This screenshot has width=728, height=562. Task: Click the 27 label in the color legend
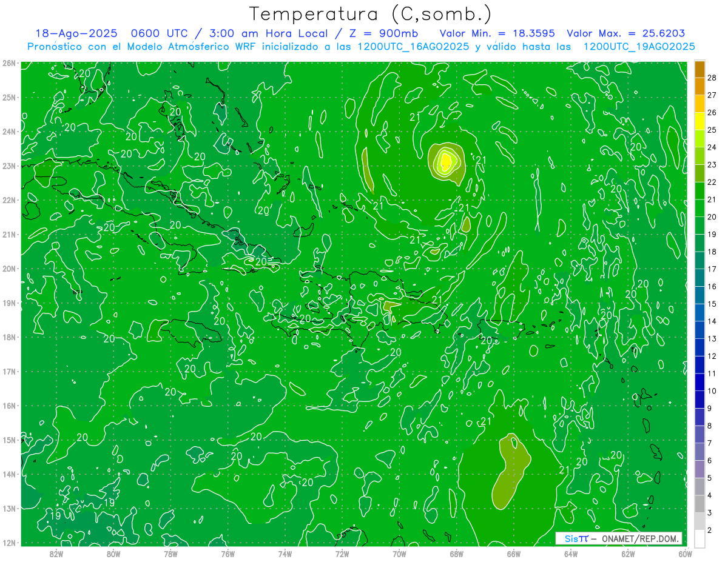coord(712,95)
